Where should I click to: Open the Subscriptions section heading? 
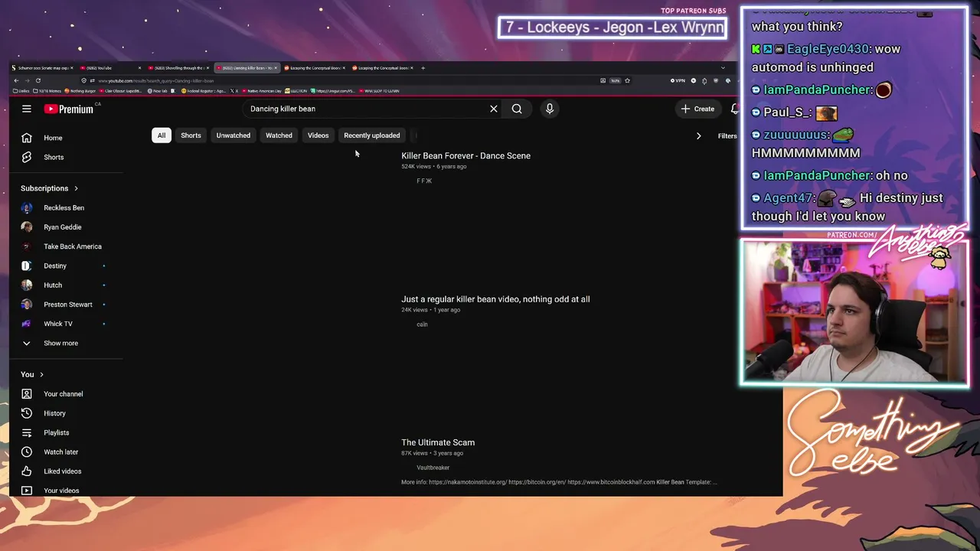pyautogui.click(x=50, y=188)
